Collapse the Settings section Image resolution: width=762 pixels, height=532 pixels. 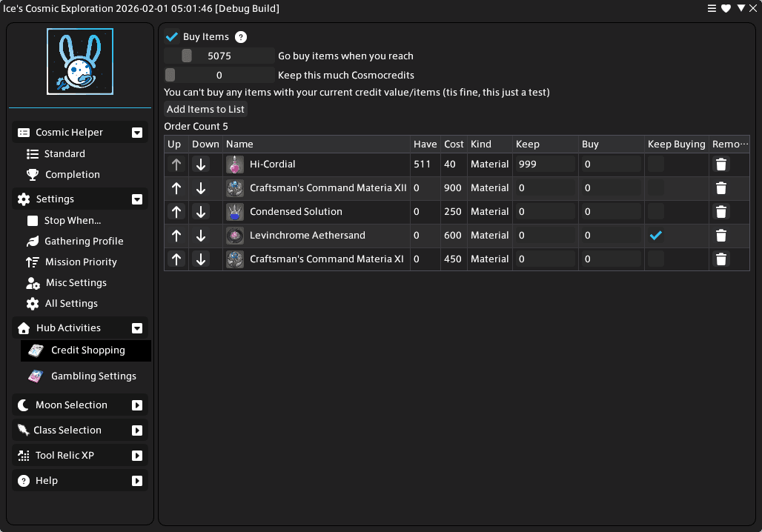136,199
